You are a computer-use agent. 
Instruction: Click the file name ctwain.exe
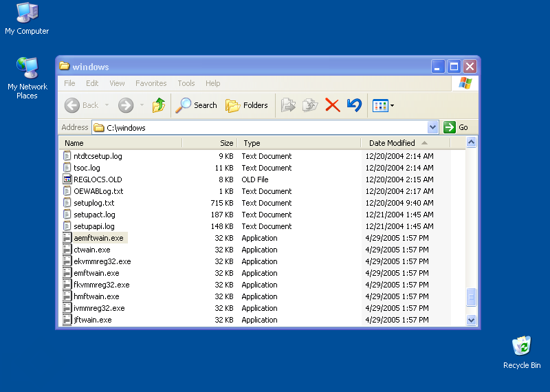coord(92,250)
